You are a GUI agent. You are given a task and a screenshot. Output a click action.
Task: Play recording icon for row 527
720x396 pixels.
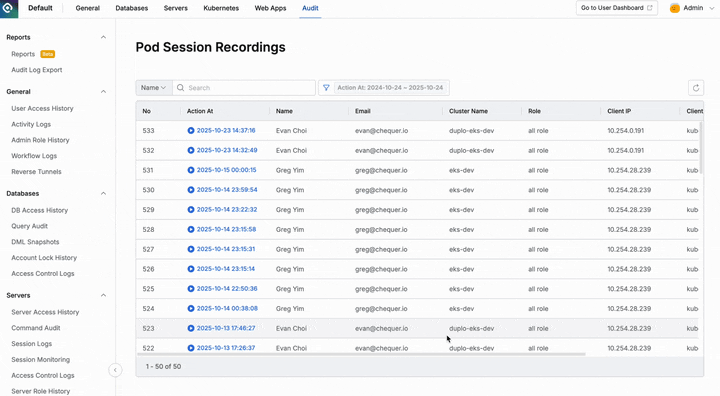(x=191, y=249)
